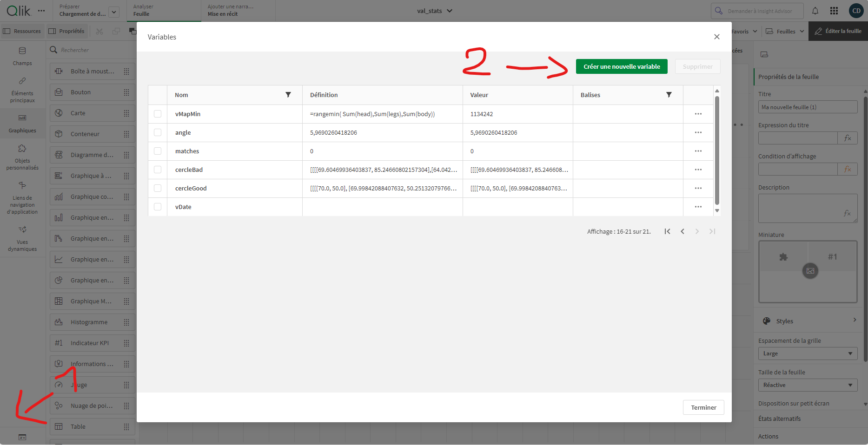Open the Espacement de la grille dropdown

click(x=808, y=353)
